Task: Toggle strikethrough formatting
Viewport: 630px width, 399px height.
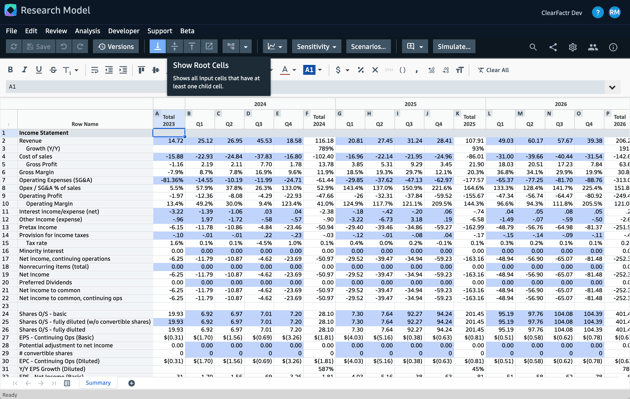Action: click(53, 70)
